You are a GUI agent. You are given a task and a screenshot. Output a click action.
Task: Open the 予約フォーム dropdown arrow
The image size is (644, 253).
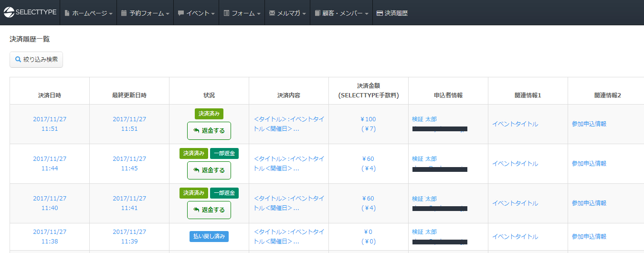pos(168,14)
